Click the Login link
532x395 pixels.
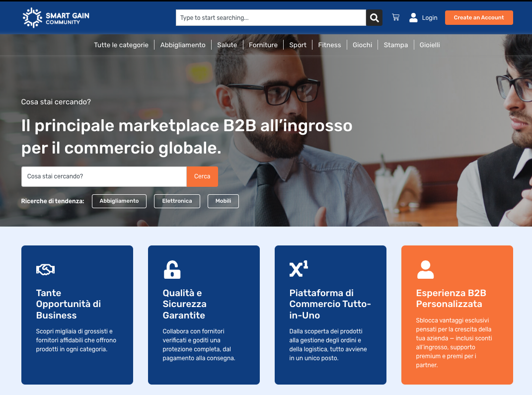(x=430, y=18)
